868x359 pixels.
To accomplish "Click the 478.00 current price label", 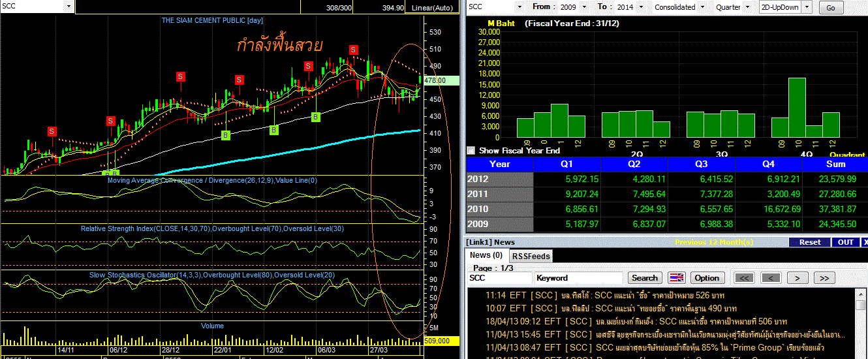I will point(442,80).
